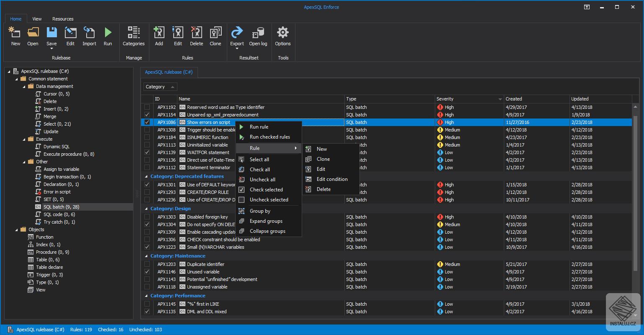Click the Import rulebase icon

coord(89,36)
